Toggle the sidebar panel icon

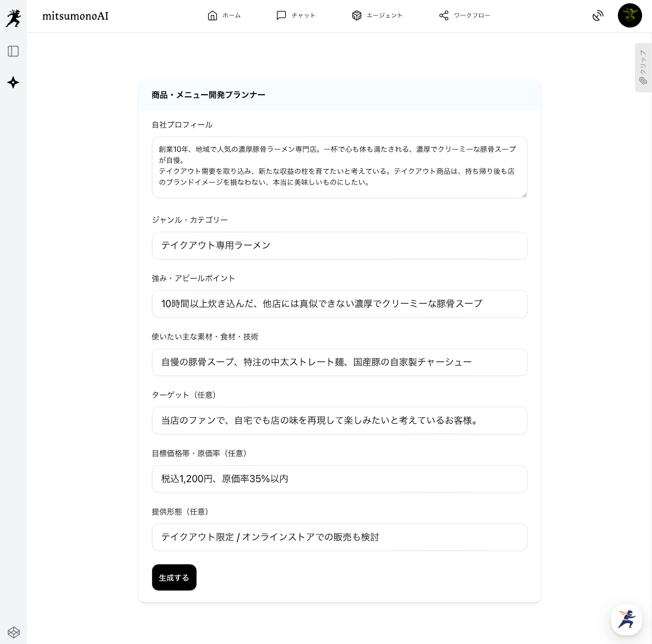(x=13, y=51)
